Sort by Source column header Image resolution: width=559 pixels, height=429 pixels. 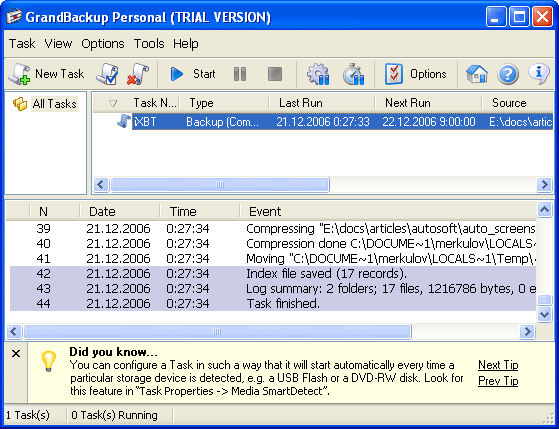518,103
